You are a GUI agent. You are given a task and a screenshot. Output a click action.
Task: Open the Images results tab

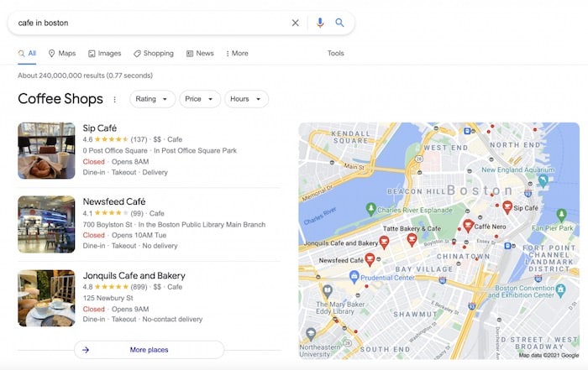pyautogui.click(x=105, y=54)
